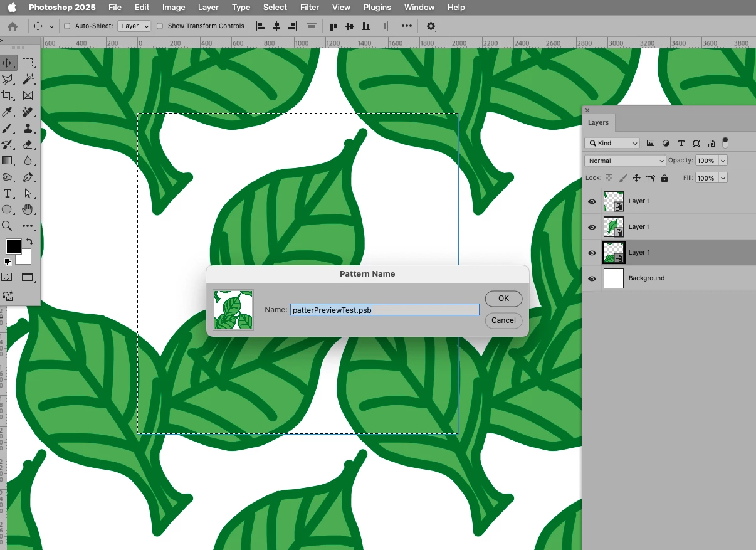Select the Ellipse shape tool
Viewport: 756px width, 550px height.
[x=8, y=209]
